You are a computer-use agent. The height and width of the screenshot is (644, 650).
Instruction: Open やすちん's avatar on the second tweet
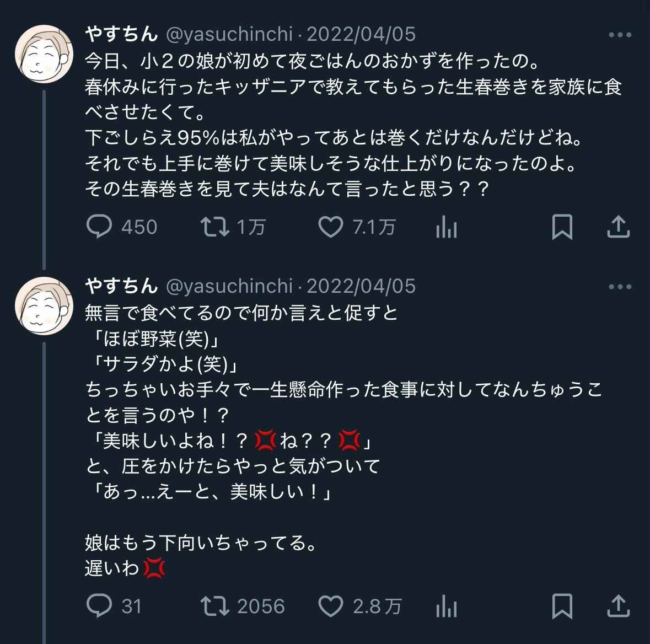point(44,307)
